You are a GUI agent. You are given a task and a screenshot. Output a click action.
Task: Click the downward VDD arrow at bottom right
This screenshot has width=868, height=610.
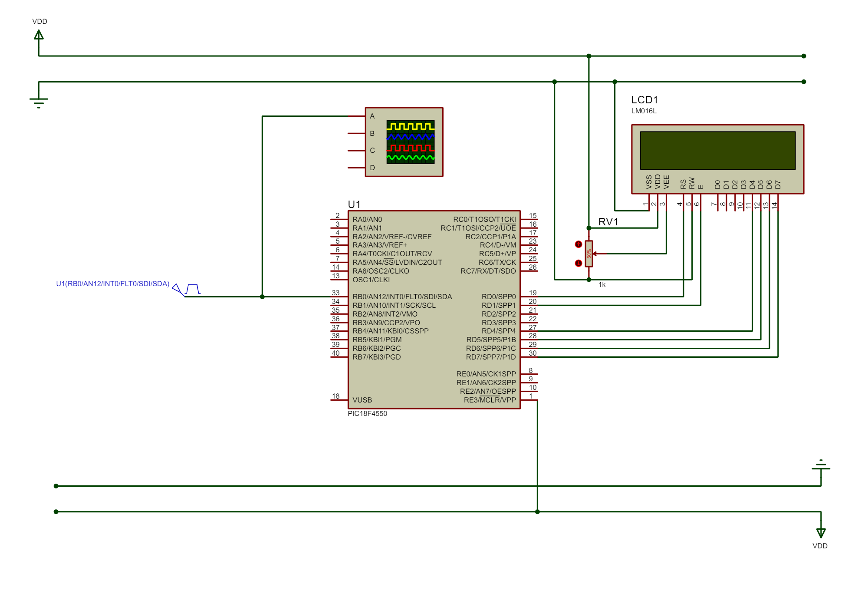[821, 533]
